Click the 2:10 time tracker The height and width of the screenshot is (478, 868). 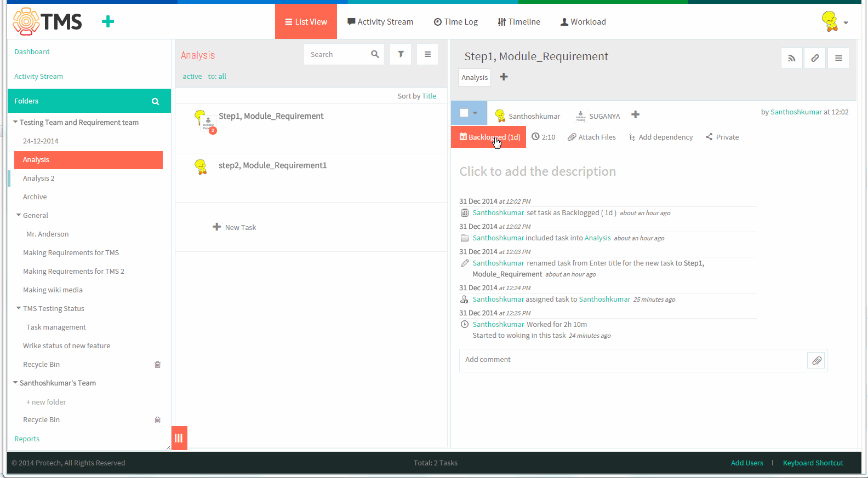[x=543, y=137]
